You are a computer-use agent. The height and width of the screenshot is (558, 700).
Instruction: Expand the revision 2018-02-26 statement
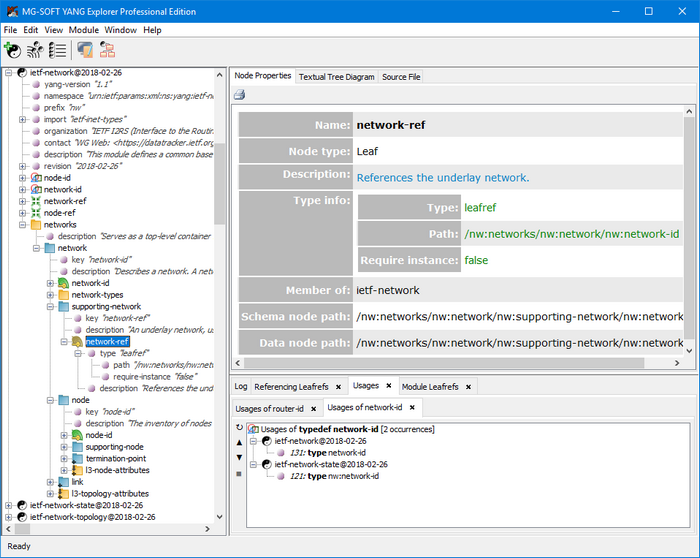coord(22,166)
